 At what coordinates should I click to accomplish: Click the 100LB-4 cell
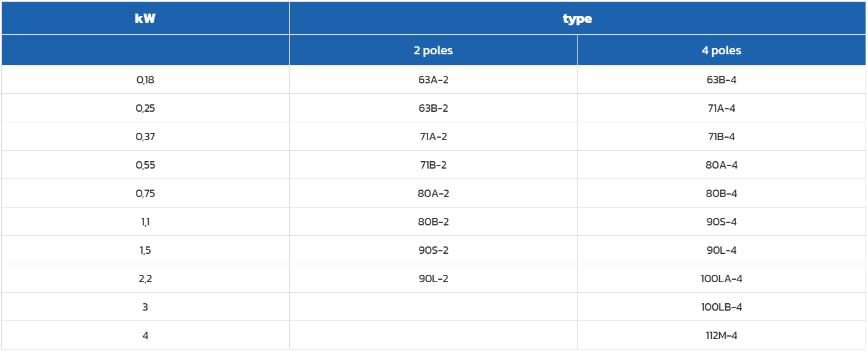pos(721,307)
